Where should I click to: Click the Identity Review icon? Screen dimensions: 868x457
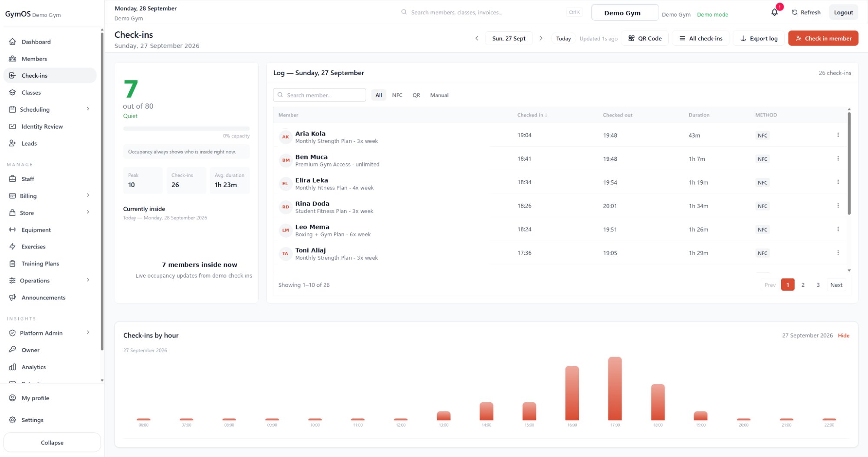13,126
